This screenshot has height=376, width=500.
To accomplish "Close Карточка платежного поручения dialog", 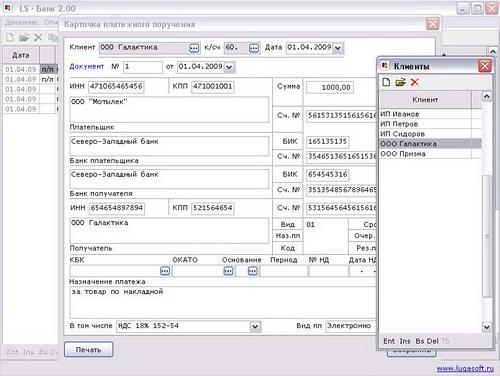I will point(433,24).
